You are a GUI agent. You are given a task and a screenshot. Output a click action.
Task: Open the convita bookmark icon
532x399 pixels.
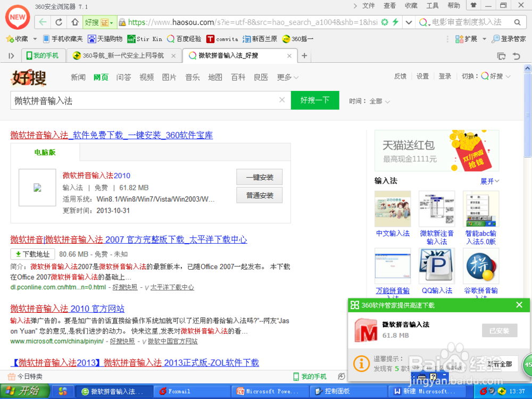(210, 39)
